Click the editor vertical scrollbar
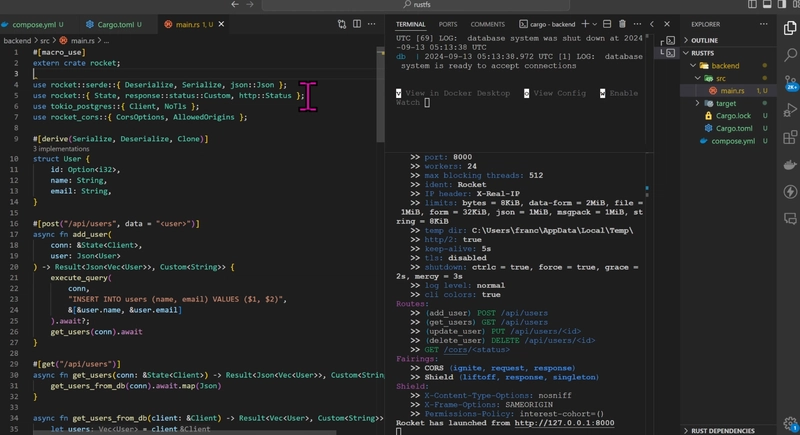This screenshot has width=800, height=435. pyautogui.click(x=380, y=94)
